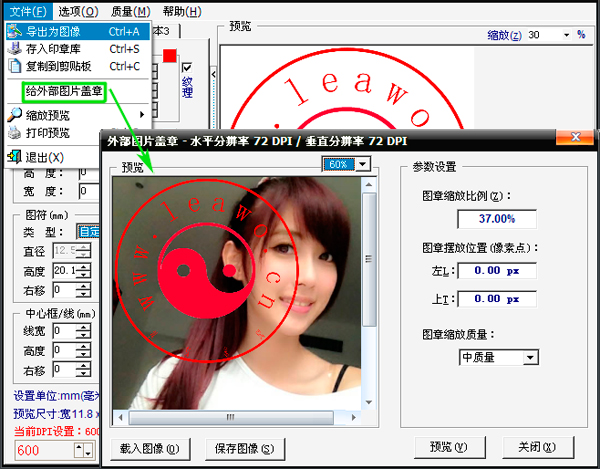This screenshot has width=600, height=469.
Task: Click the 保存图像(S) button
Action: click(x=245, y=449)
